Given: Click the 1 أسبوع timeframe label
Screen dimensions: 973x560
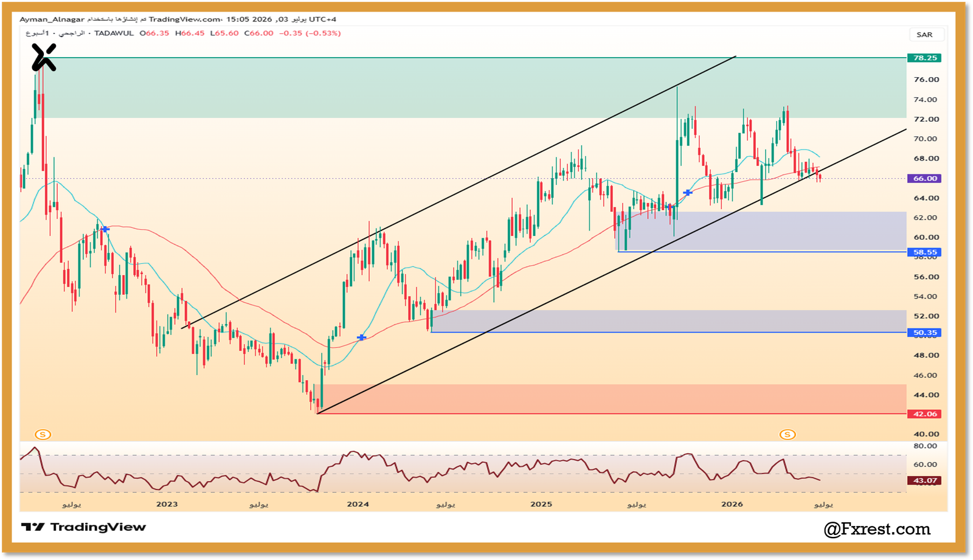Looking at the screenshot, I should pyautogui.click(x=37, y=33).
